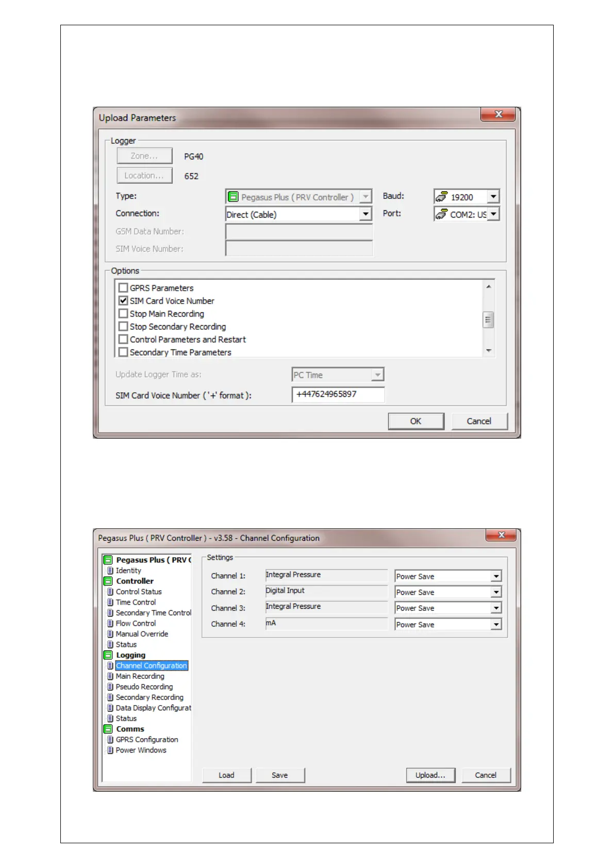Click the Options list scroll-down arrow
The image size is (614, 868).
pos(488,350)
